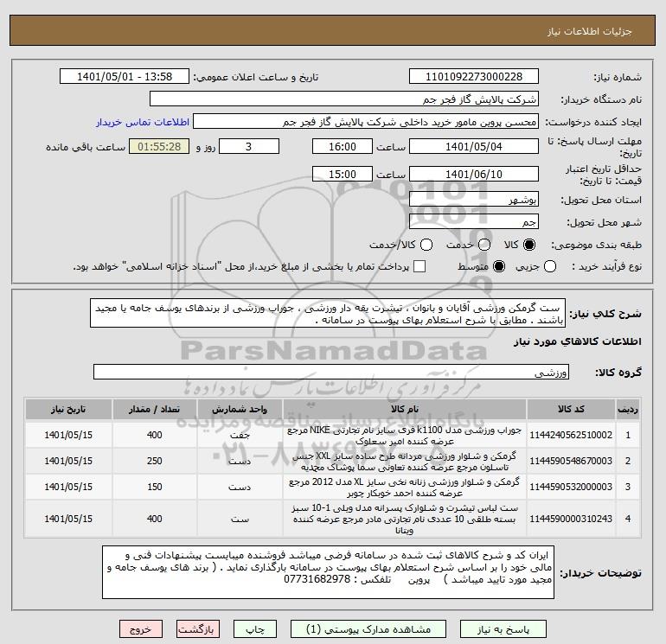Screen dimensions: 666x644
Task: Click the XXL men's tracksuit item name
Action: (x=405, y=462)
